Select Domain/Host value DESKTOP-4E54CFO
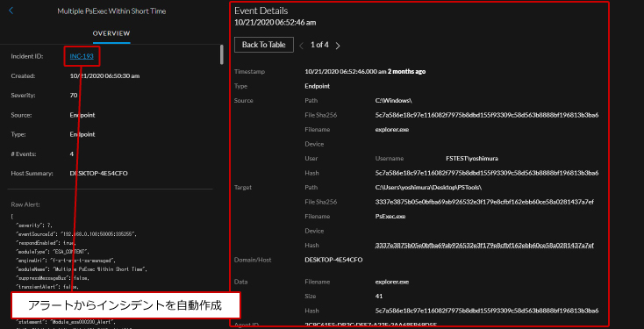Image resolution: width=644 pixels, height=329 pixels. click(333, 260)
